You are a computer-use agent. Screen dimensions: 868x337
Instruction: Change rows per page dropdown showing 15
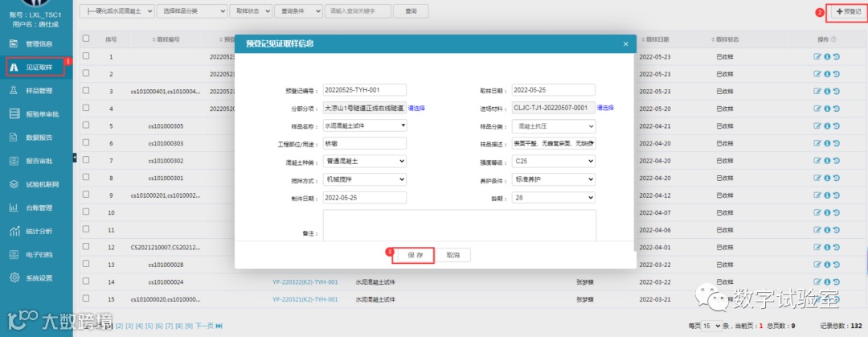point(711,326)
